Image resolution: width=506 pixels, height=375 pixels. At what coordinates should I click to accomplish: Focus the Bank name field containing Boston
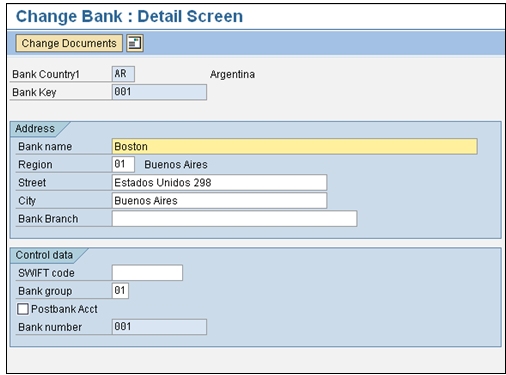[x=295, y=146]
